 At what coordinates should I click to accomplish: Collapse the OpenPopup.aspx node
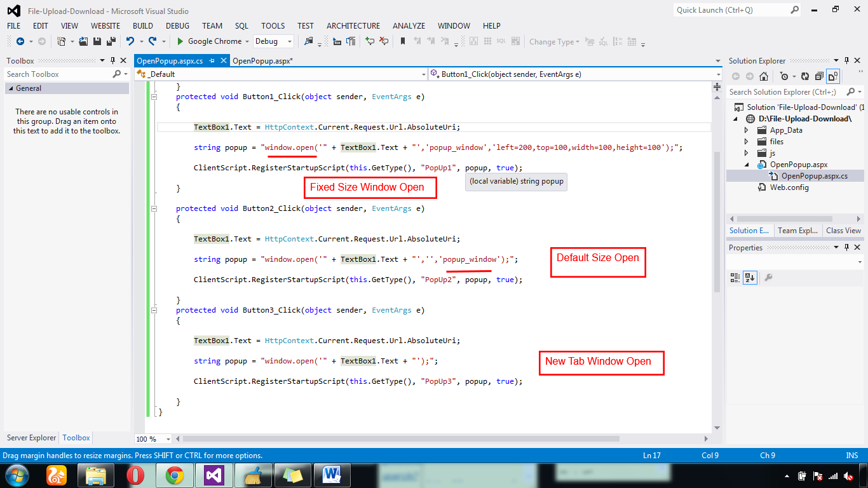pyautogui.click(x=747, y=165)
